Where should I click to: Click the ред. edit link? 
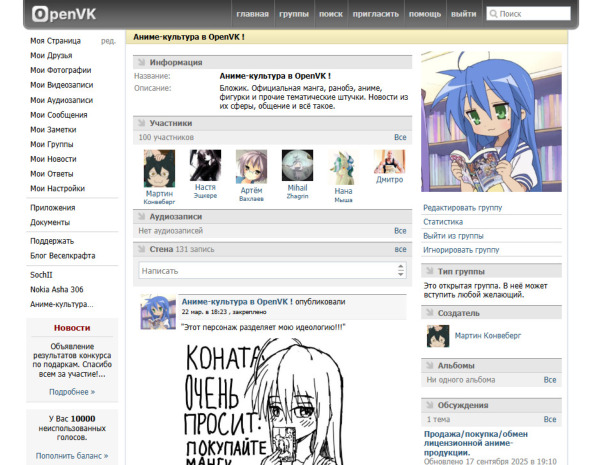click(x=108, y=41)
